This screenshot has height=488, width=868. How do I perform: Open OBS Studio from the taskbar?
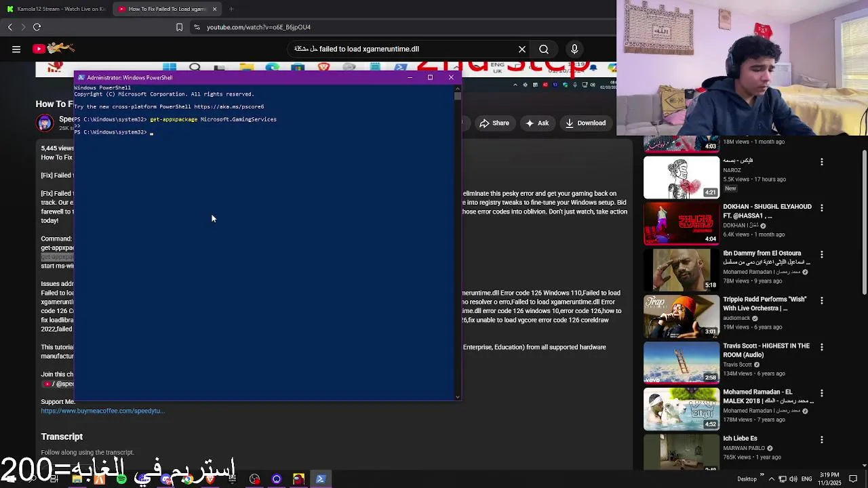[x=254, y=479]
